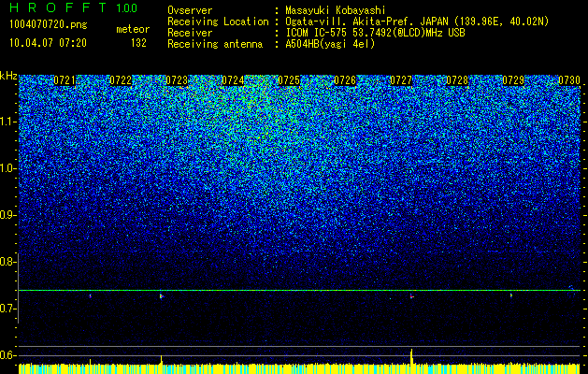Image resolution: width=588 pixels, height=374 pixels.
Task: Click the 0.6 frequency axis label
Action: click(7, 355)
